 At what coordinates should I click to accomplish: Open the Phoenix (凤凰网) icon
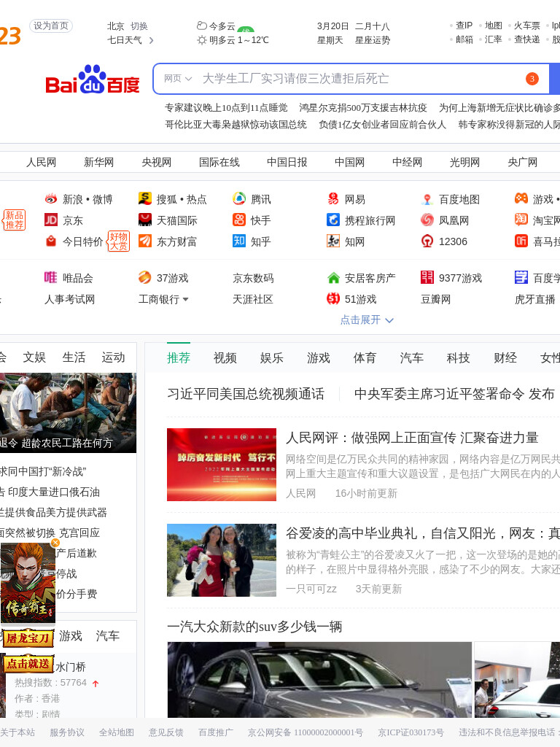pyautogui.click(x=427, y=220)
